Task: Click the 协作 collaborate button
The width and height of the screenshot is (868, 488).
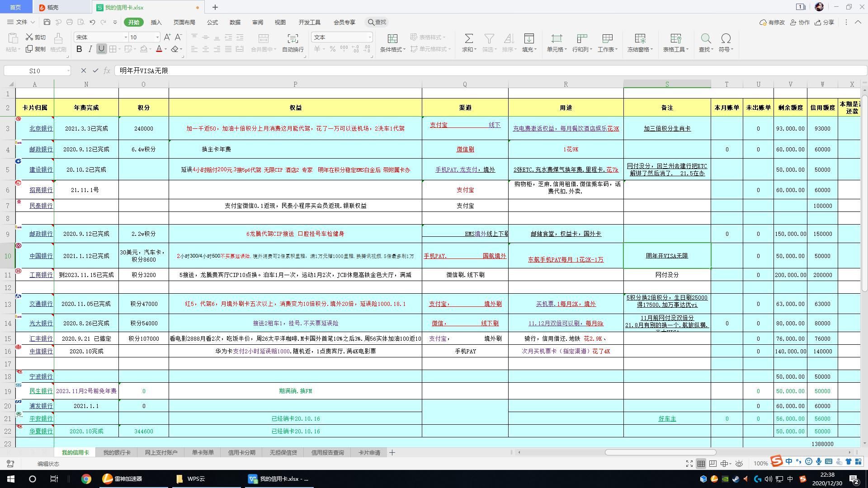Action: pyautogui.click(x=800, y=22)
